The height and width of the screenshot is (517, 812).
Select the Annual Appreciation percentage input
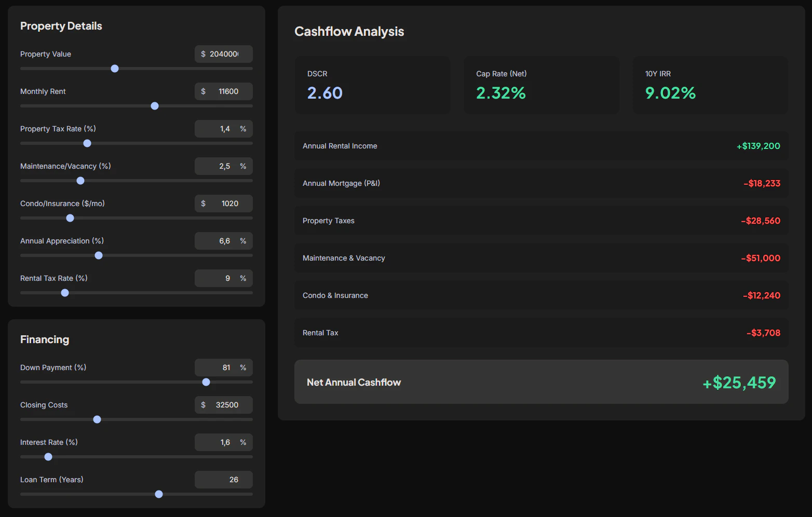point(224,241)
